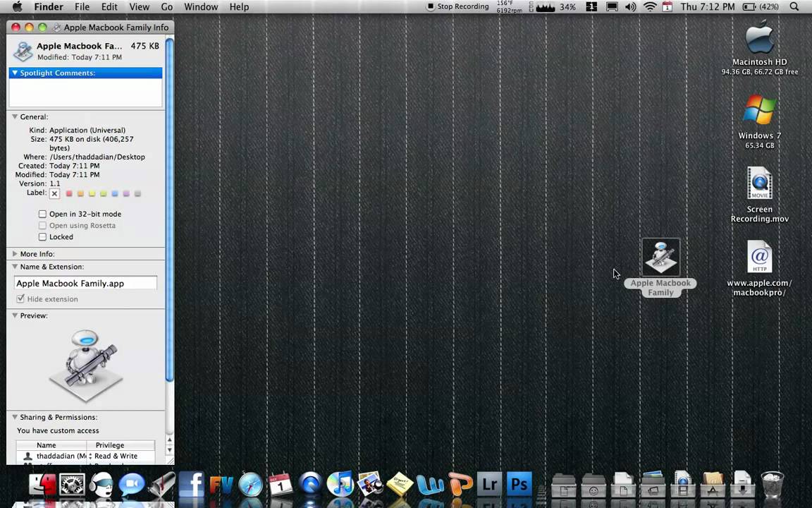This screenshot has width=812, height=508.
Task: Check the Locked checkbox
Action: 42,237
